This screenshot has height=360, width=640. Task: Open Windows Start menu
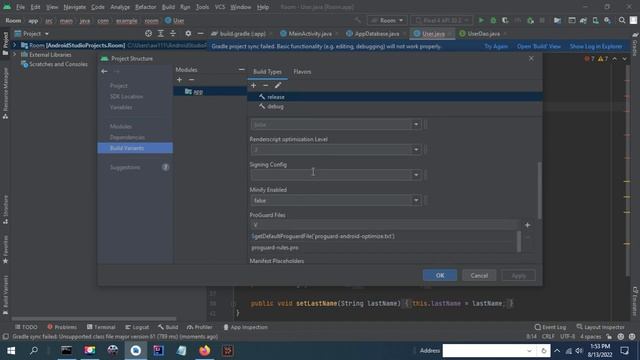pyautogui.click(x=11, y=351)
